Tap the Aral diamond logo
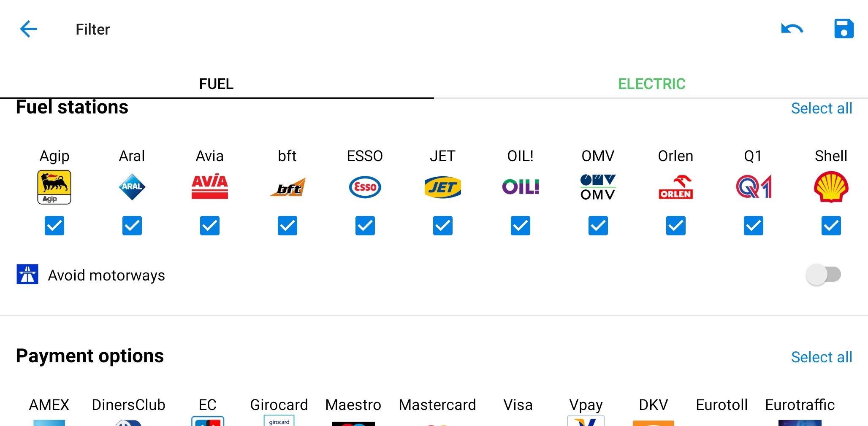 click(132, 187)
